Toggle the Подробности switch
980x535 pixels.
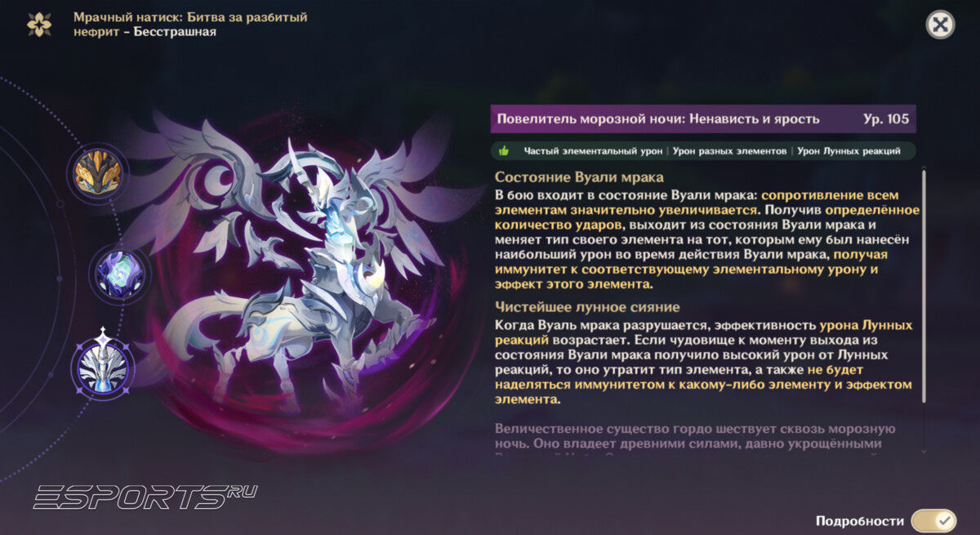click(933, 520)
